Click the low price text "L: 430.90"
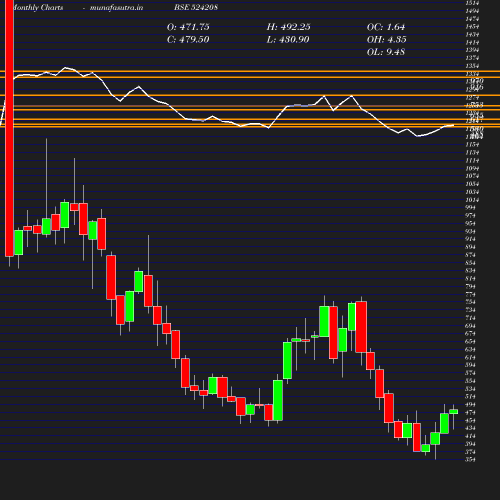The image size is (500, 500). pyautogui.click(x=288, y=40)
